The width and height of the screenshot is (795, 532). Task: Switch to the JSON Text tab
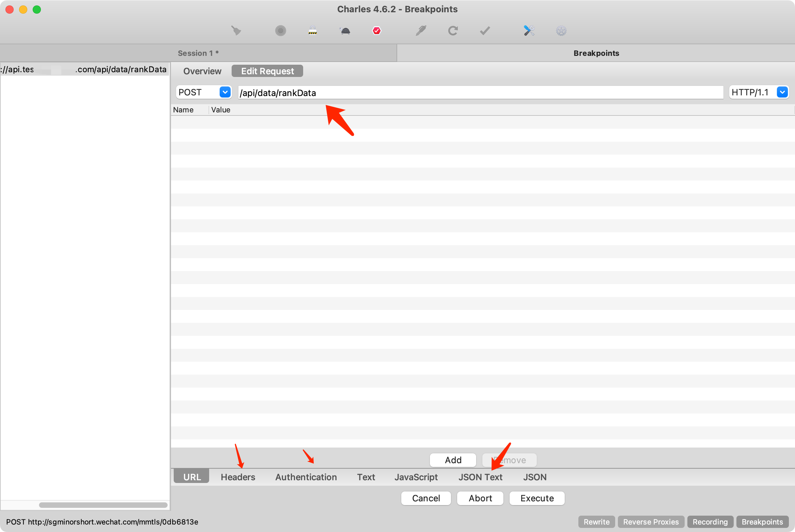(x=480, y=477)
